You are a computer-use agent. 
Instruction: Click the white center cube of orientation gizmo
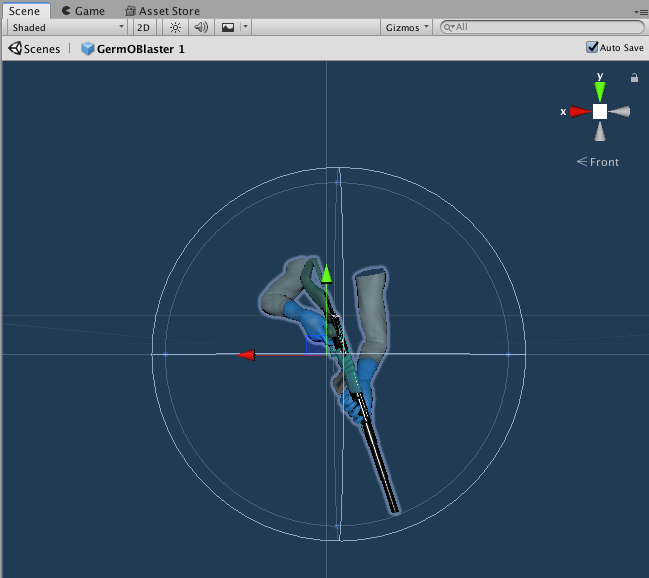(599, 112)
